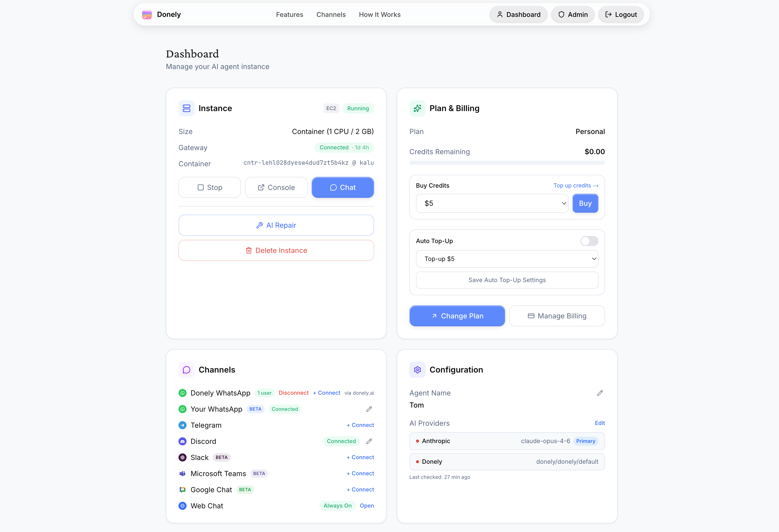Viewport: 779px width, 532px height.
Task: Click the Configuration gear icon
Action: coord(417,370)
